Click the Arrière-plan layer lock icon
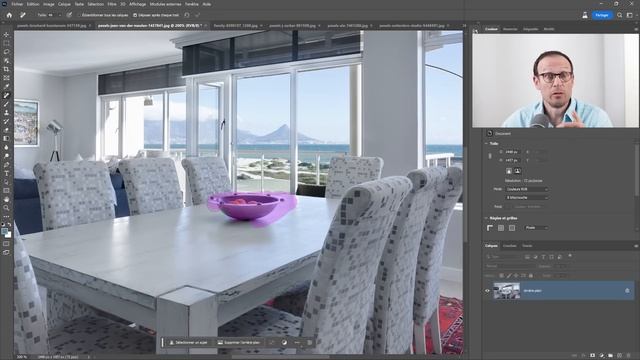Viewport: 640px width, 360px height. coord(627,291)
